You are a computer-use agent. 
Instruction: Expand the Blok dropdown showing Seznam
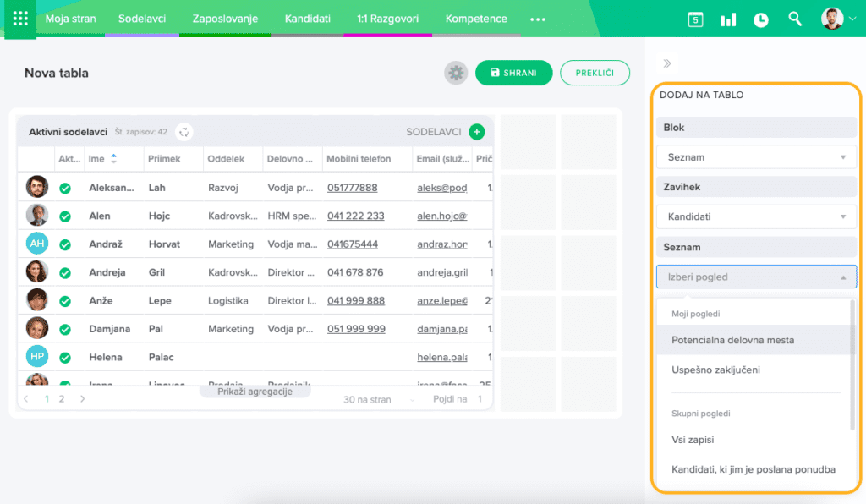click(x=756, y=157)
